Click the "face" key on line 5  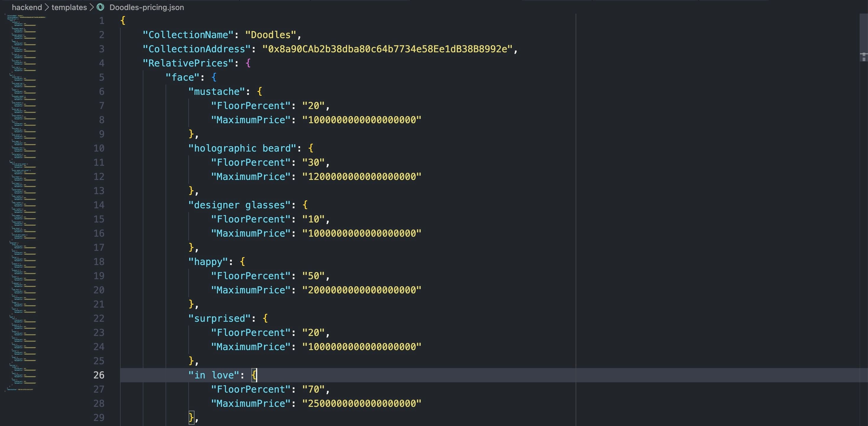point(183,77)
